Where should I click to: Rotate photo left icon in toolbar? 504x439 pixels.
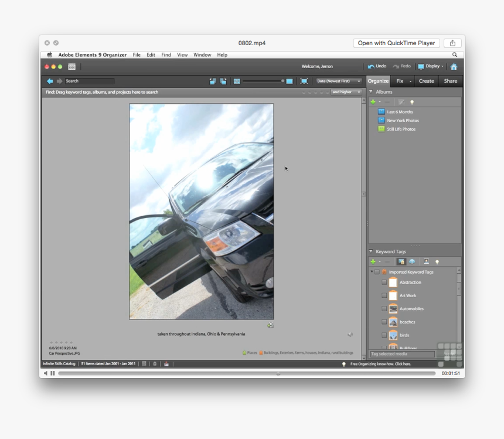[x=213, y=81]
